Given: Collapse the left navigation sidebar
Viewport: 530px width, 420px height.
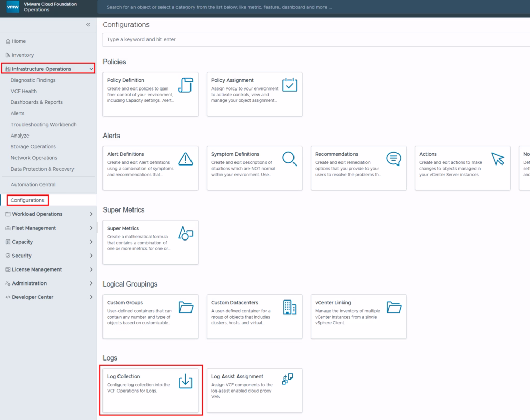Looking at the screenshot, I should tap(88, 24).
